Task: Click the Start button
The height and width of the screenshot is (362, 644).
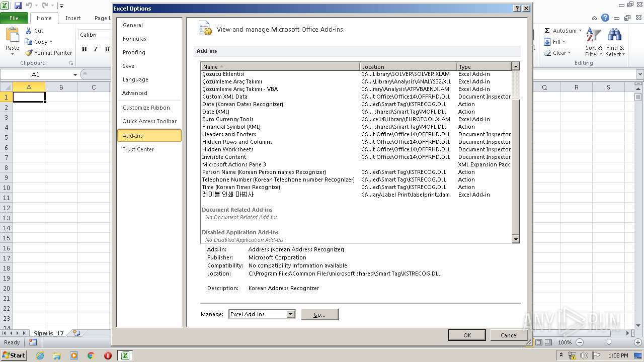Action: (x=14, y=355)
